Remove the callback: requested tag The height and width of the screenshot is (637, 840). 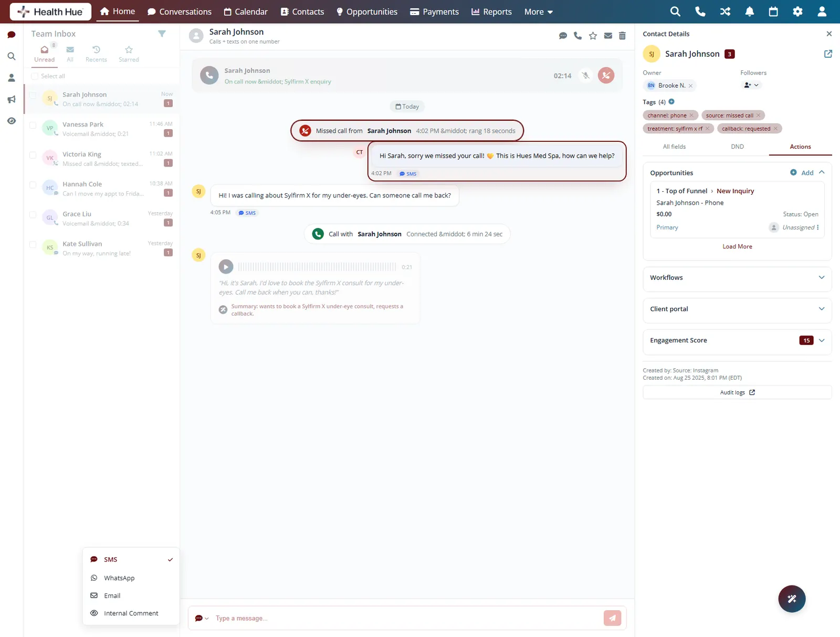coord(775,129)
